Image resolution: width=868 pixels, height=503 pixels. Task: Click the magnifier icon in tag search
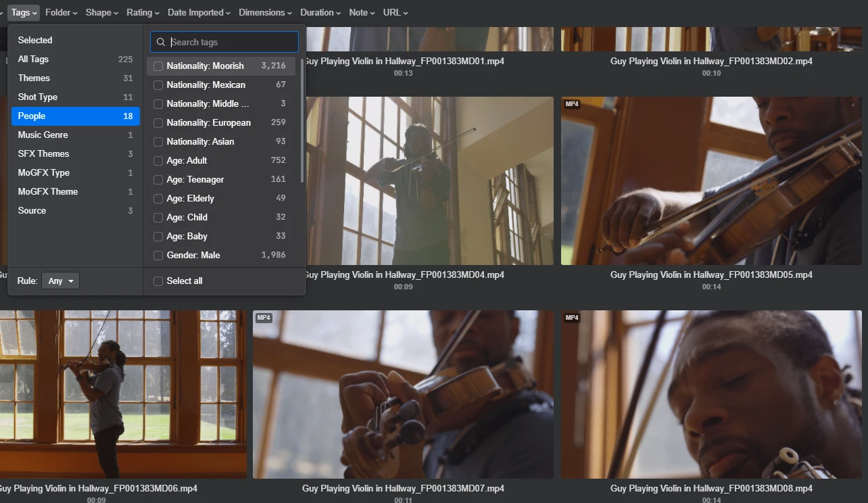(x=161, y=43)
